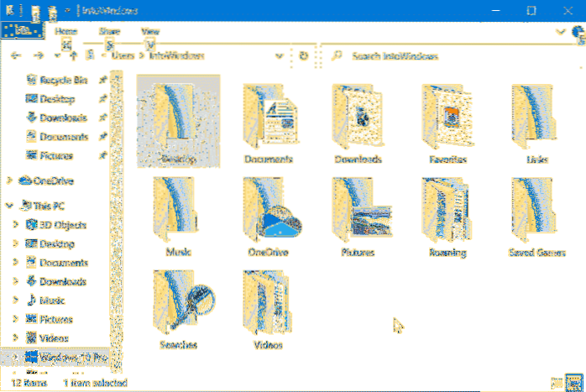Switch to Details view in status bar
Viewport: 586px width, 392px height.
(556, 384)
